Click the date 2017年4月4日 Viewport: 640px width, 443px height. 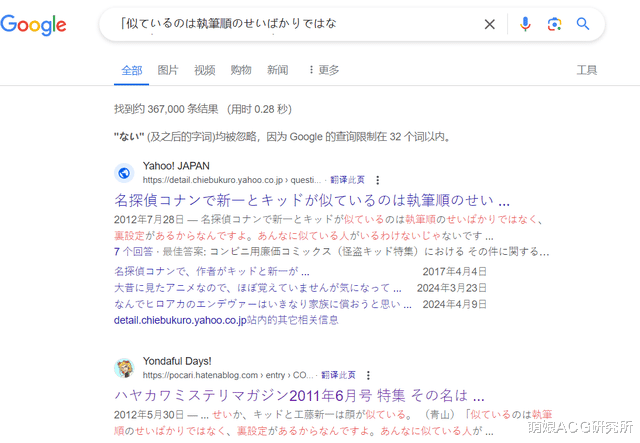click(x=454, y=272)
